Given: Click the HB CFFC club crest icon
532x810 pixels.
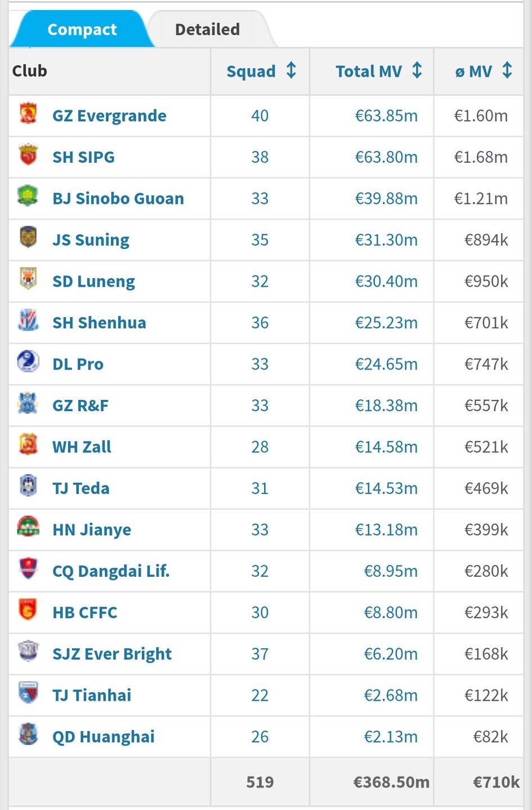Looking at the screenshot, I should (x=28, y=610).
